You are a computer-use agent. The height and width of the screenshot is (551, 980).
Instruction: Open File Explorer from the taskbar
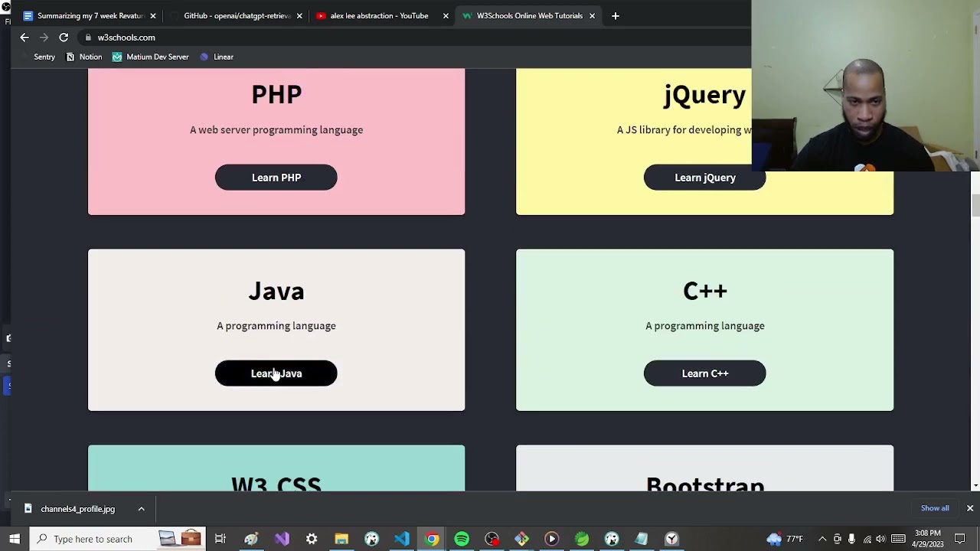coord(341,539)
